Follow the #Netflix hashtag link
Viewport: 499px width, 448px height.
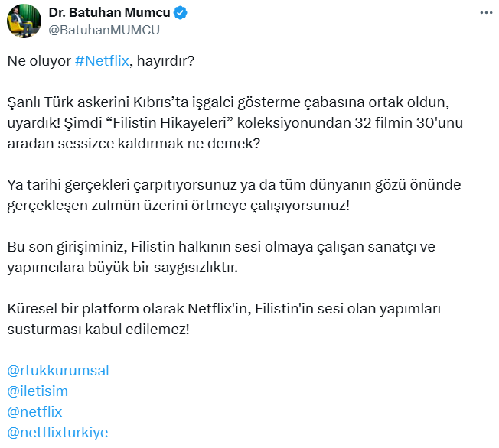(x=102, y=60)
